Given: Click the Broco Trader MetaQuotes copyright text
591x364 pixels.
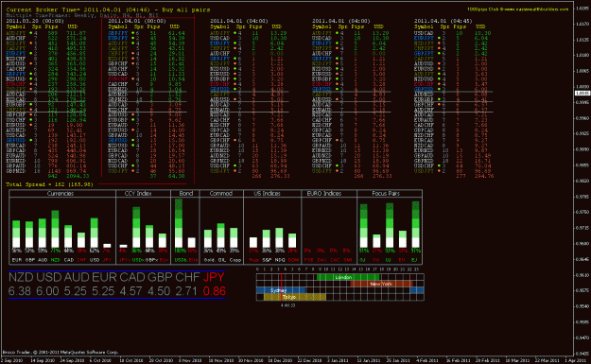Looking at the screenshot, I should coord(61,353).
